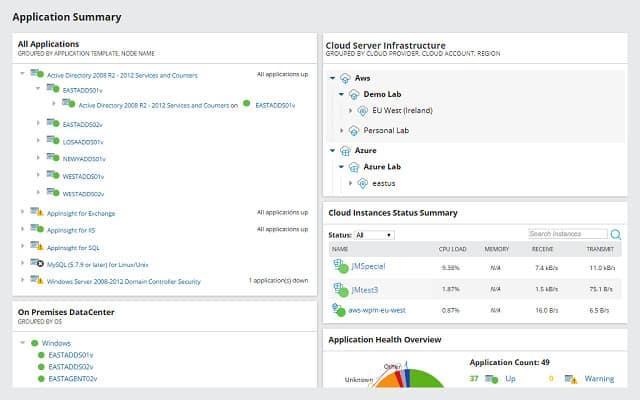Open the AppInsight for SQL link
The width and height of the screenshot is (640, 400).
tap(73, 248)
